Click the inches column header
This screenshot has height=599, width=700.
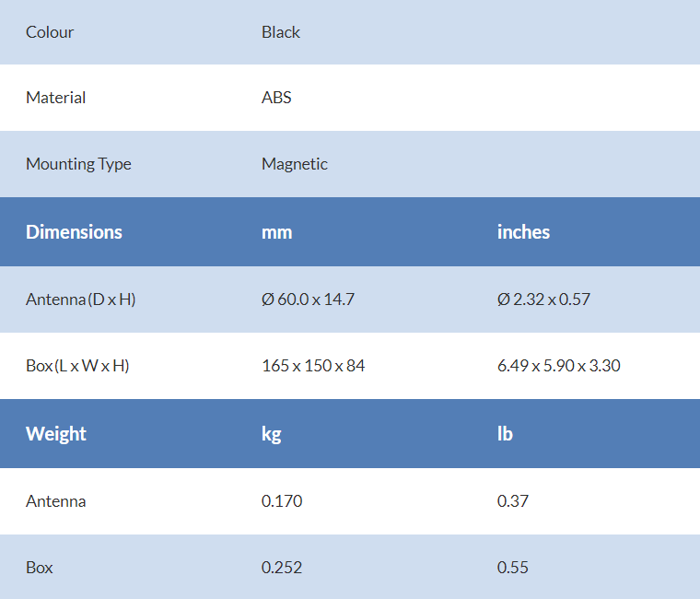523,232
